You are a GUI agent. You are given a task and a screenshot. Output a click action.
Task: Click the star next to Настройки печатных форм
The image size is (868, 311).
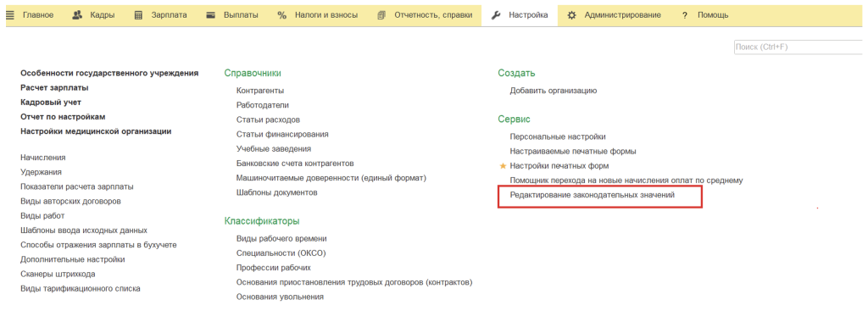click(504, 165)
